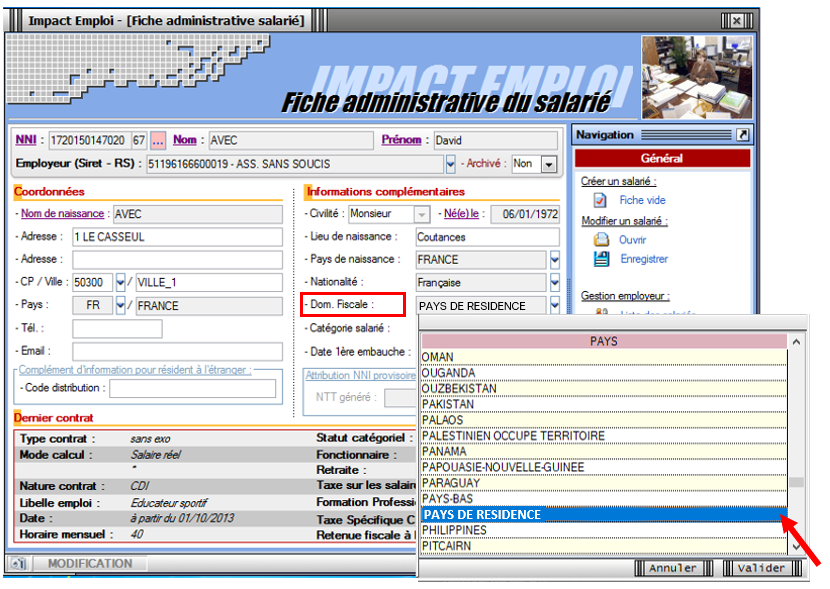The image size is (830, 589).
Task: Click the Lieu de naissance field Coutances
Action: 488,237
